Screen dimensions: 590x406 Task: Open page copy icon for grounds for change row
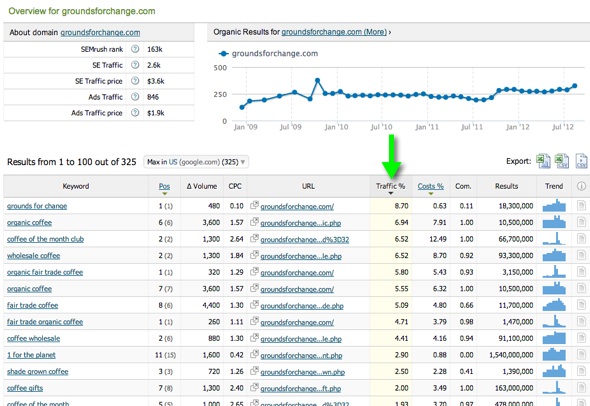(581, 205)
